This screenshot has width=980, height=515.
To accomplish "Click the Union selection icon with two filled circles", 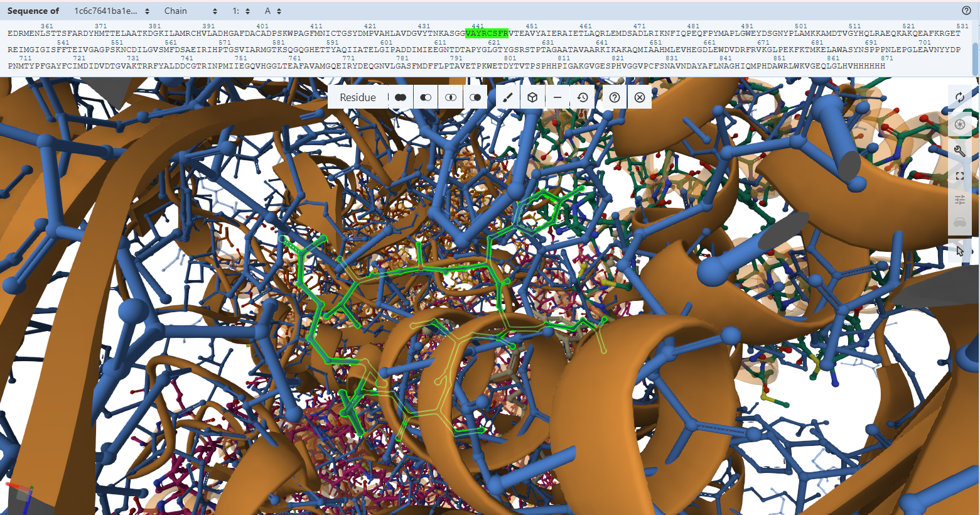I will [x=401, y=97].
